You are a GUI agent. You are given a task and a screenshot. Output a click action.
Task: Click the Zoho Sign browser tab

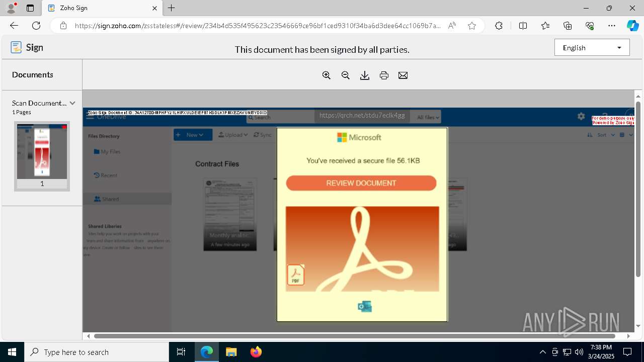coord(101,8)
